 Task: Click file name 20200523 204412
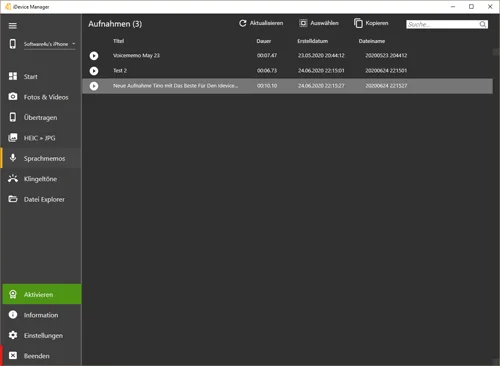(x=386, y=55)
